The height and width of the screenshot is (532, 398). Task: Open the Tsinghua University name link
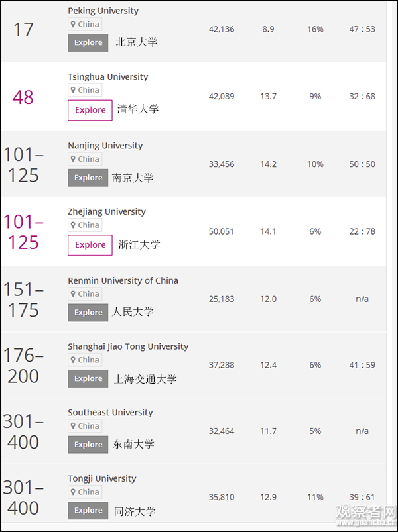click(x=107, y=77)
